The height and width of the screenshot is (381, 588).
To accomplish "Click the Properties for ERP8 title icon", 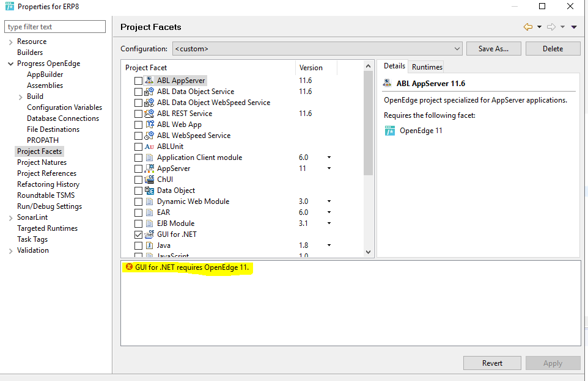I will (10, 6).
